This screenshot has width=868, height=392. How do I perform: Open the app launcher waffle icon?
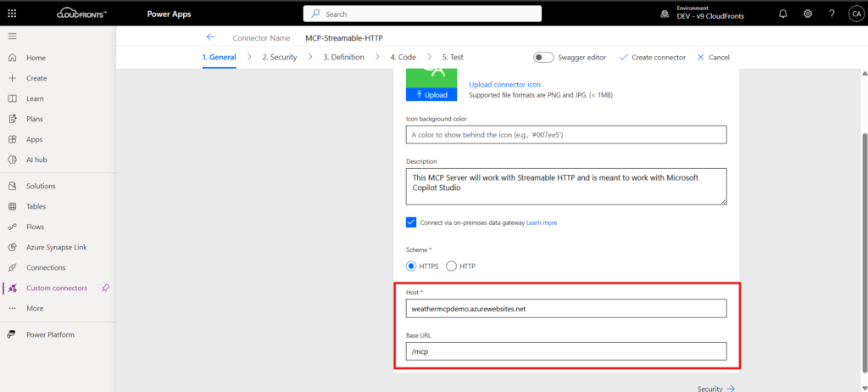coord(12,14)
